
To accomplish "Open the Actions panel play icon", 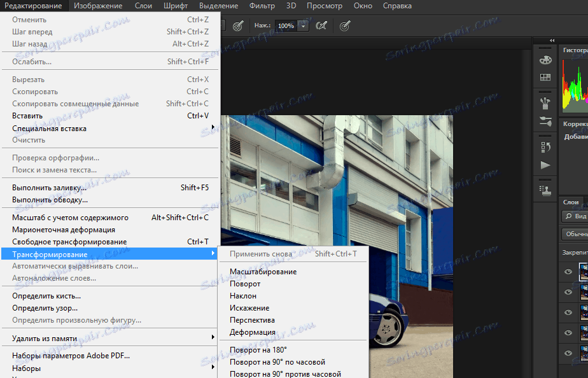I will pos(545,165).
